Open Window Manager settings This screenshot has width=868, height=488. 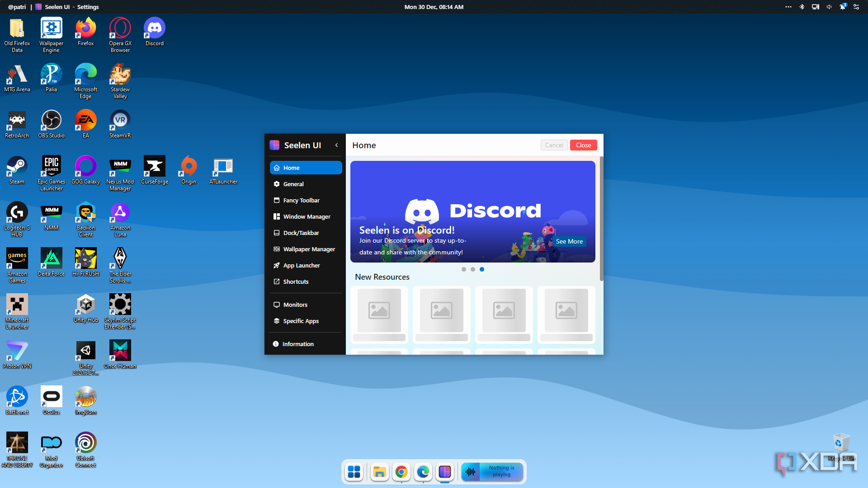(x=307, y=216)
